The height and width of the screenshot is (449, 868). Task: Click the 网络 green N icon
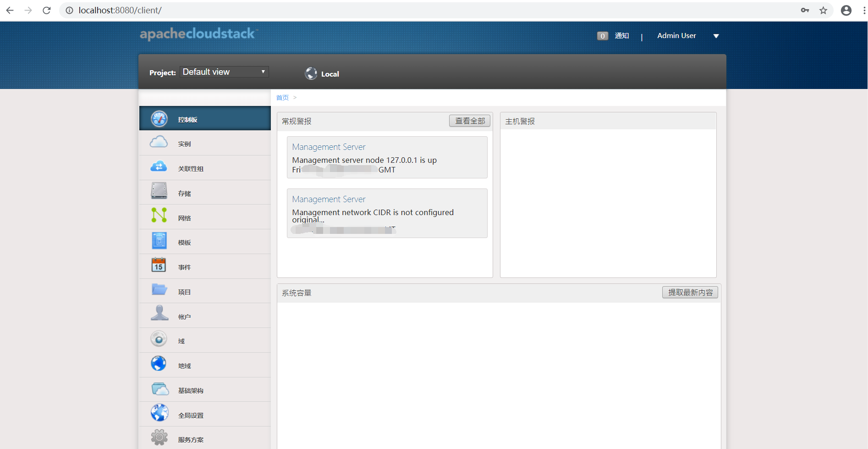(159, 215)
